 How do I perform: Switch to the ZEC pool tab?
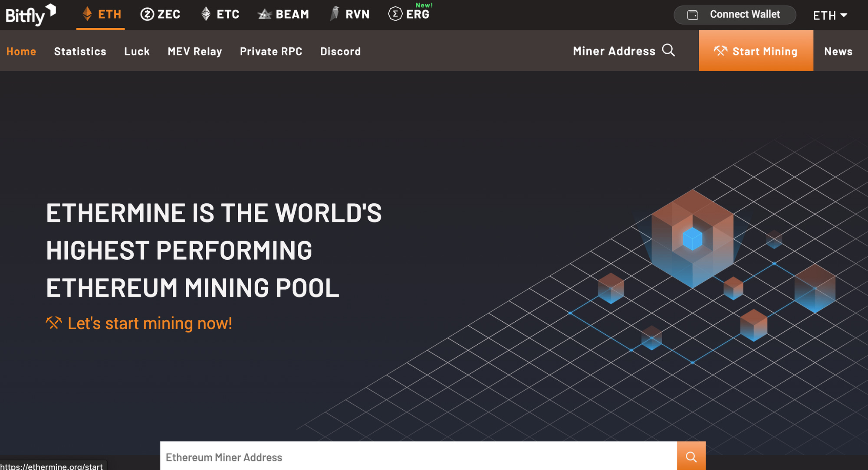(161, 14)
